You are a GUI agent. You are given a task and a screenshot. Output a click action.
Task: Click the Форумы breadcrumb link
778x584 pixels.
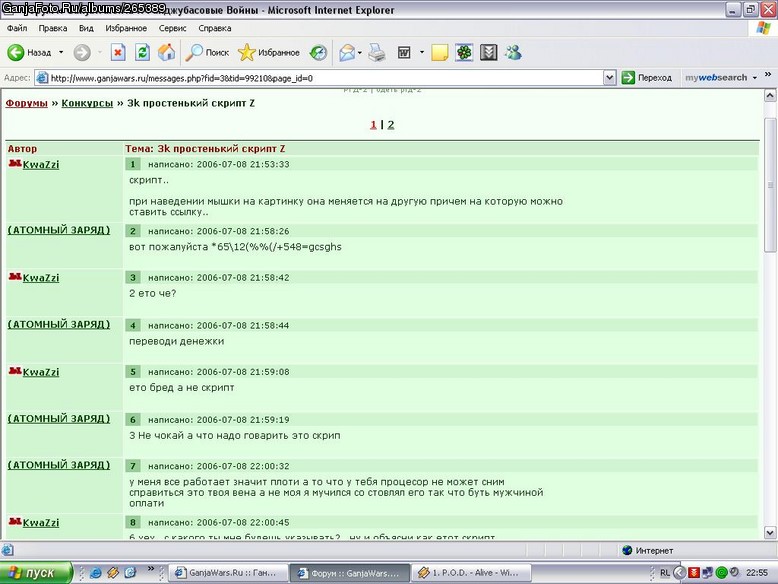coord(26,103)
